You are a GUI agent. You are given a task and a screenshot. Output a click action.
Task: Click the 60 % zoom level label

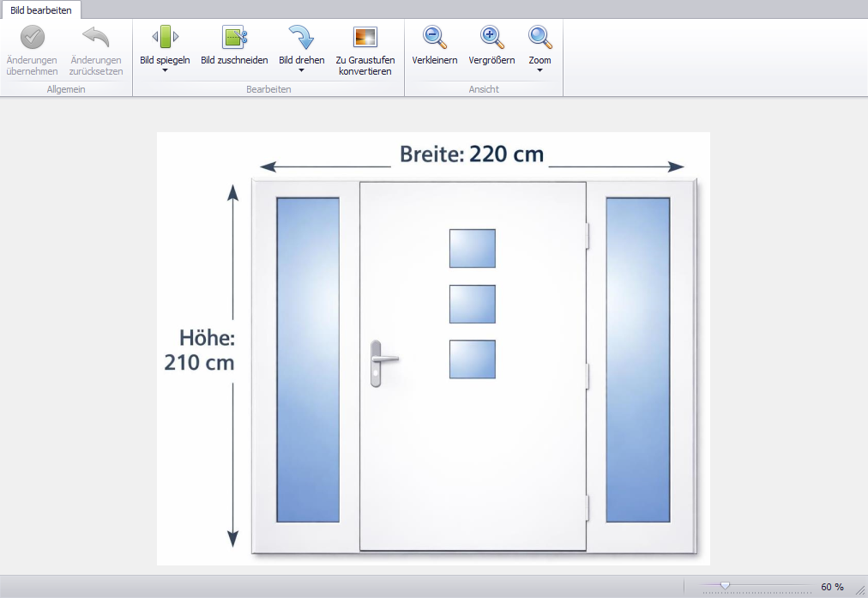(832, 587)
